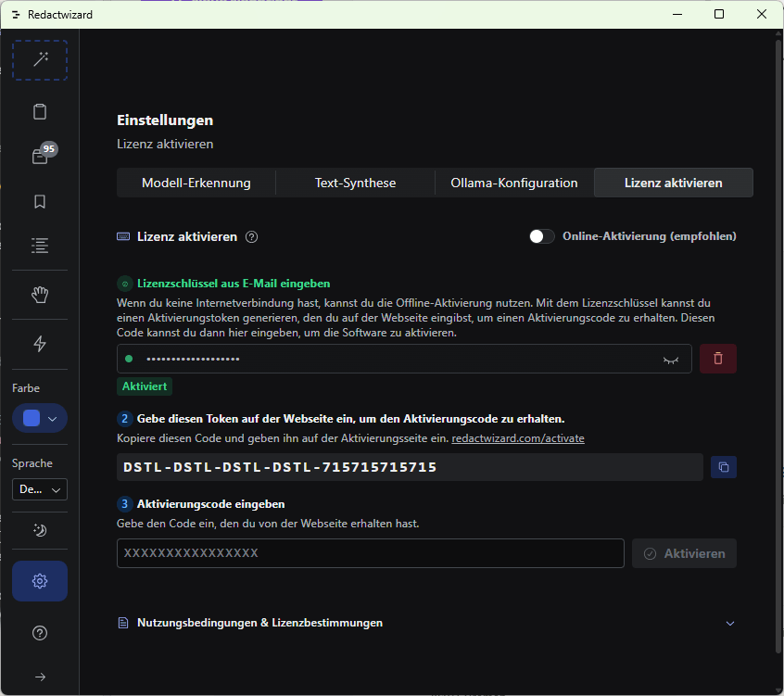Click the Aktivierungscode eingeben step heading

tap(211, 504)
